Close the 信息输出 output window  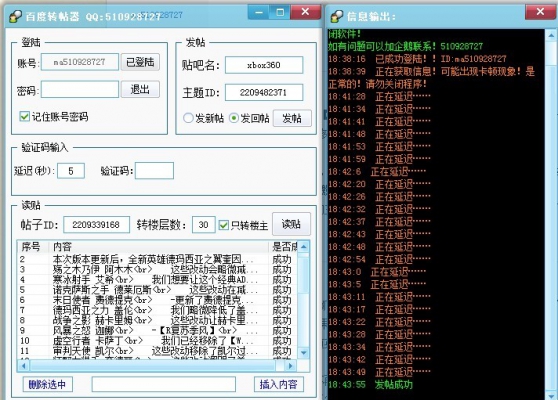pos(540,12)
